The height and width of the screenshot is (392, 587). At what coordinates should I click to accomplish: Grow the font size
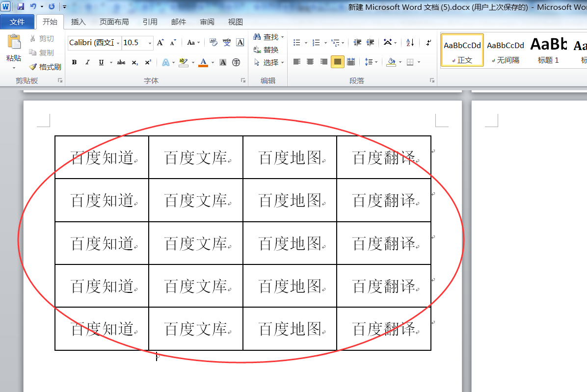point(160,43)
